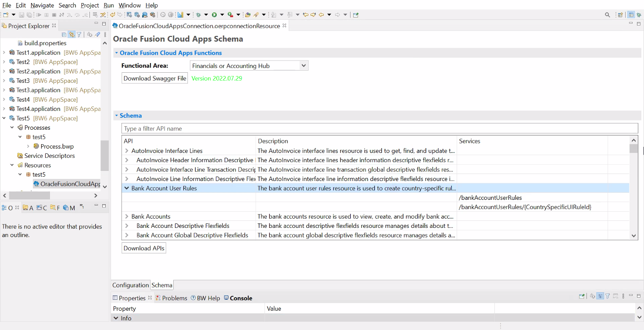
Task: Open Project Explorer view menu (three dots)
Action: click(105, 35)
